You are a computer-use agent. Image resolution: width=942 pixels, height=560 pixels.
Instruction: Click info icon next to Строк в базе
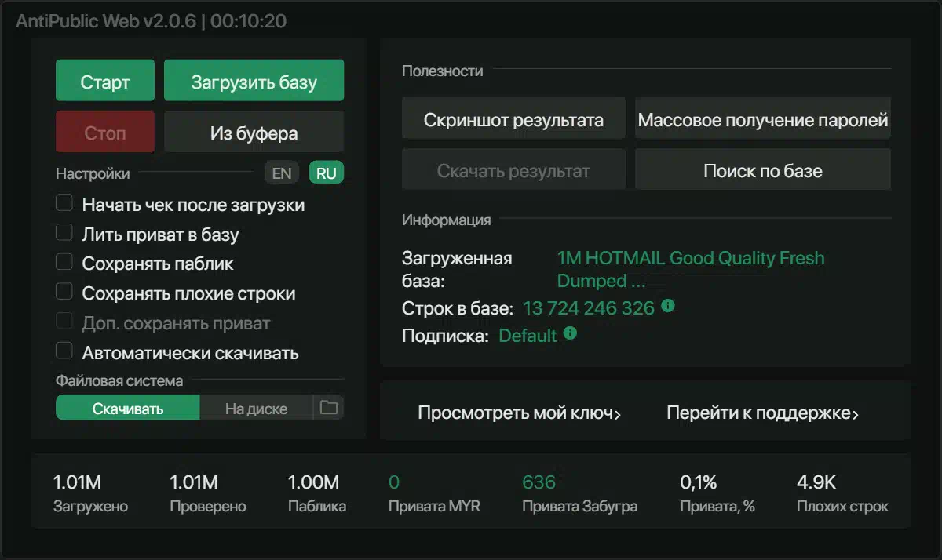pyautogui.click(x=668, y=305)
